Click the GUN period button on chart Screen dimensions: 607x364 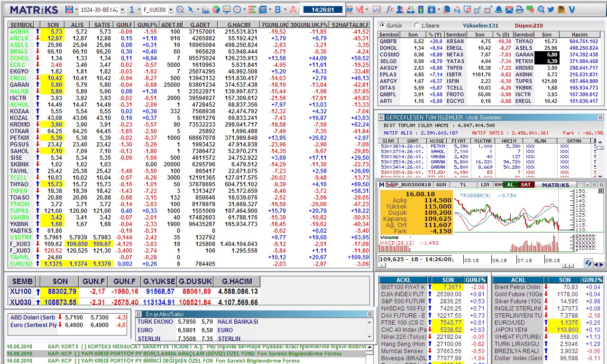coord(441,184)
